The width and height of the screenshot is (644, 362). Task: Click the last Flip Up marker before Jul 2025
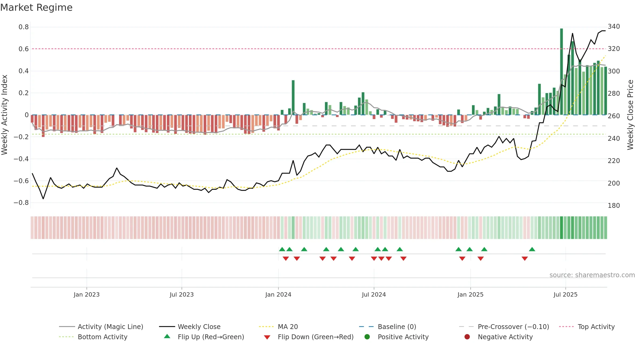[532, 249]
